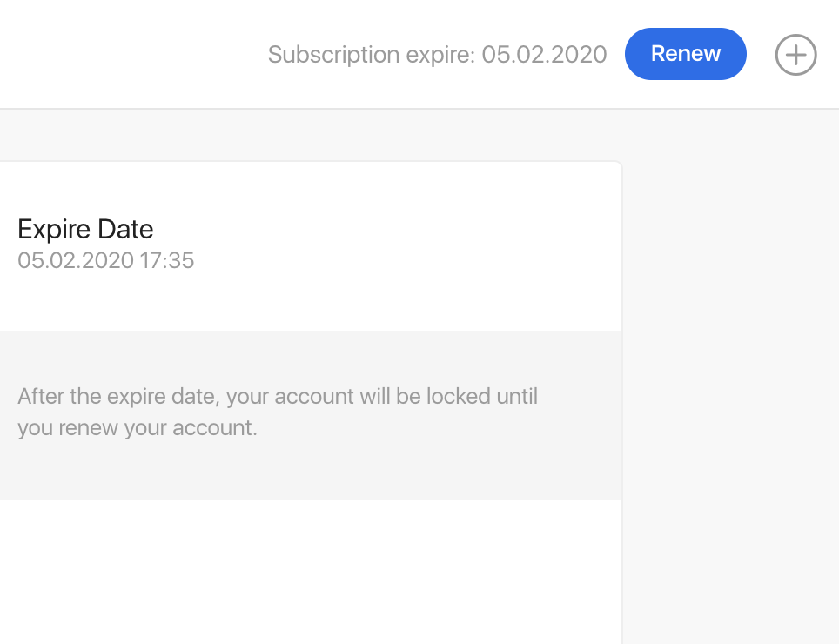Click the blue Renew button

[685, 54]
